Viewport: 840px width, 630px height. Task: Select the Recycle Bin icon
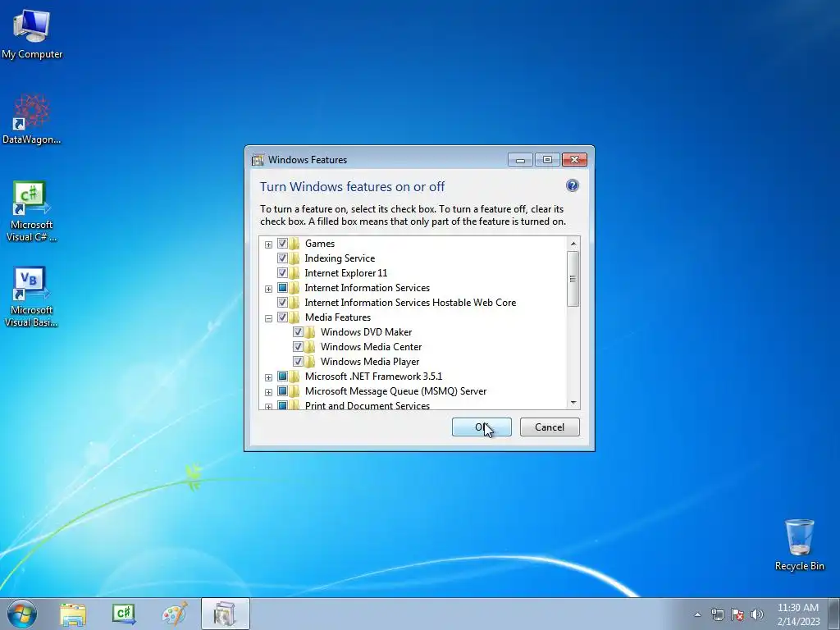799,545
